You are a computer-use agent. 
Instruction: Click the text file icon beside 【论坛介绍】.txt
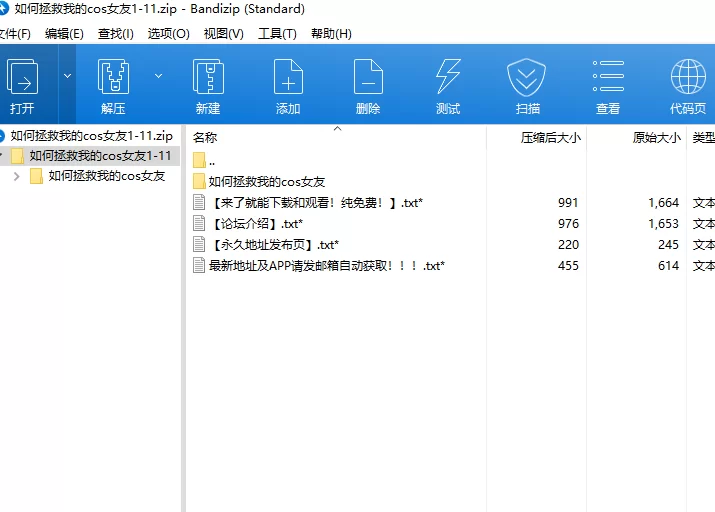(x=199, y=223)
